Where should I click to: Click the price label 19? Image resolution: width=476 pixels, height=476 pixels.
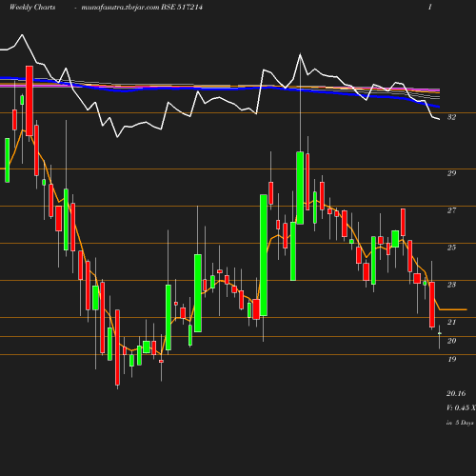pos(451,359)
